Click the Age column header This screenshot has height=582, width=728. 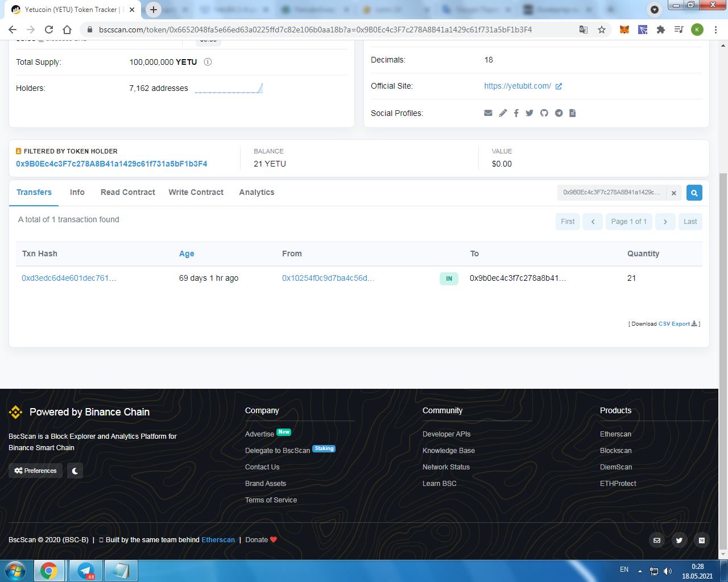click(x=187, y=254)
